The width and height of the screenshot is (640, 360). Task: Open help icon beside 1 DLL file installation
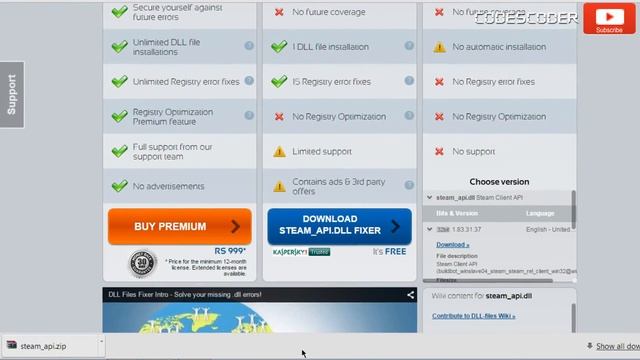[409, 46]
